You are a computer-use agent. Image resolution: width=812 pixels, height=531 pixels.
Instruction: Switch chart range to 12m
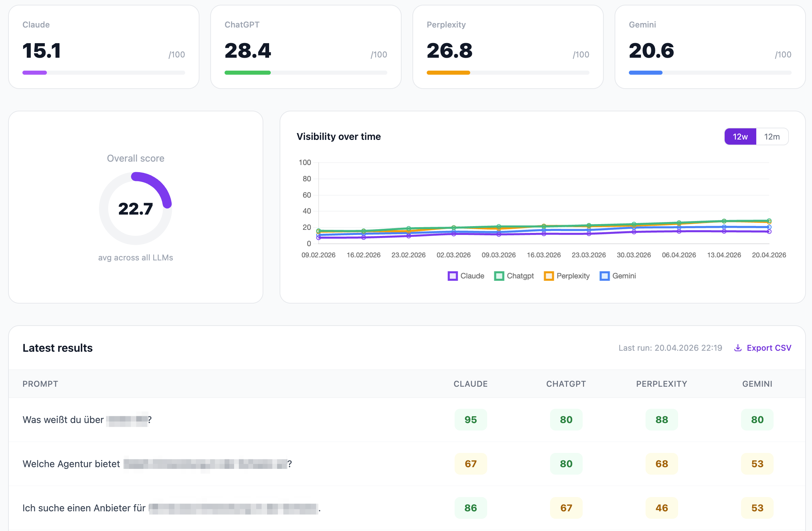772,137
